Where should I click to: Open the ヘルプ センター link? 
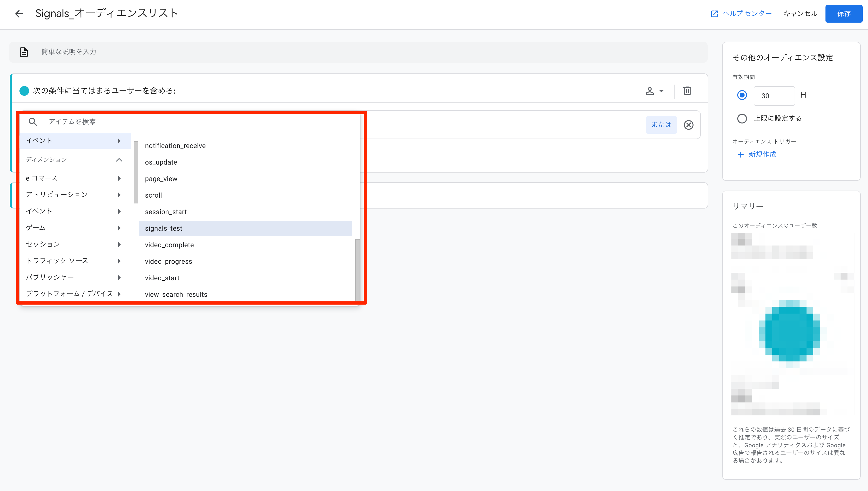(x=747, y=14)
